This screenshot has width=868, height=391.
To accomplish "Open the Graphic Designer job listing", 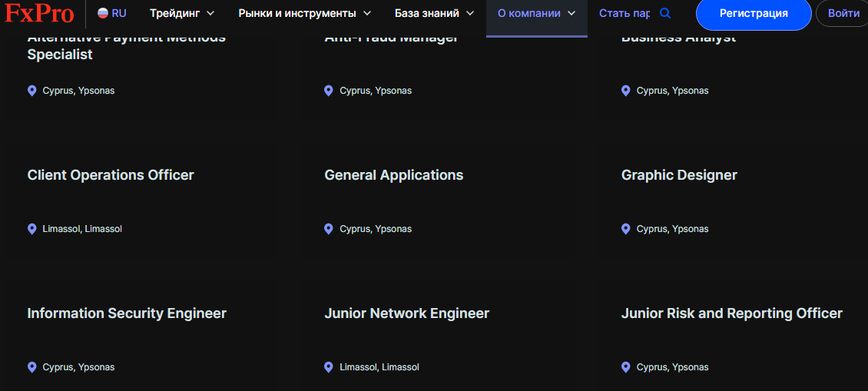I will pos(679,175).
